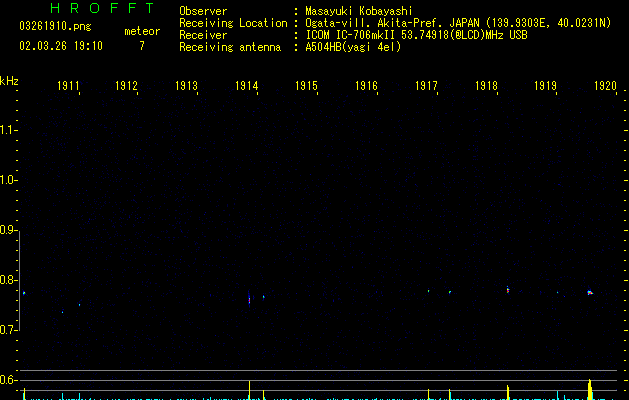Click the 1.1 frequency axis label
This screenshot has width=629, height=400.
7,130
